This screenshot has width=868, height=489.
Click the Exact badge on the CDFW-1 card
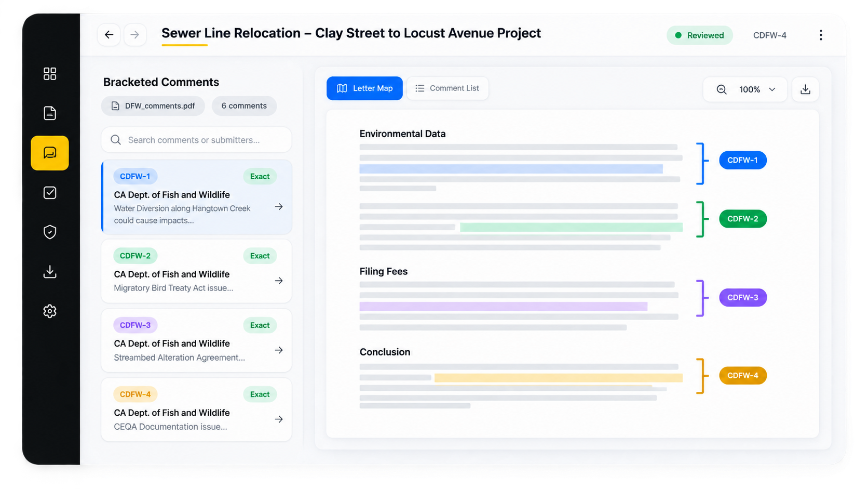coord(260,177)
